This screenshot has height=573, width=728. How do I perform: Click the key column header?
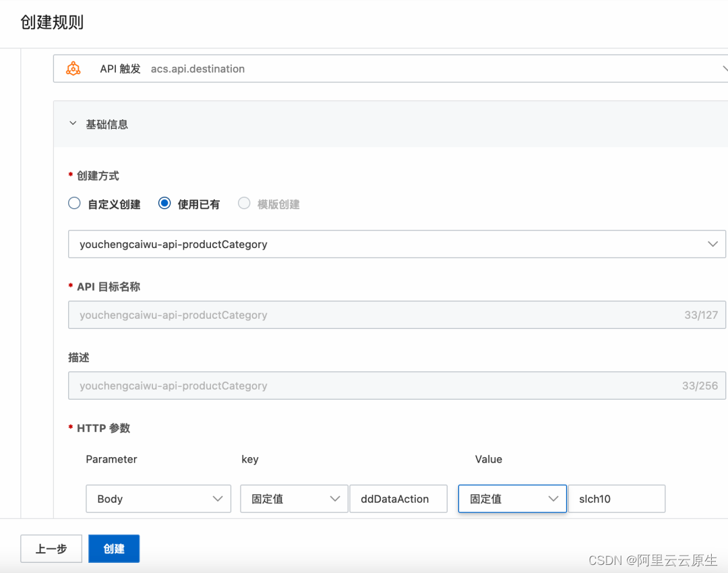[250, 460]
